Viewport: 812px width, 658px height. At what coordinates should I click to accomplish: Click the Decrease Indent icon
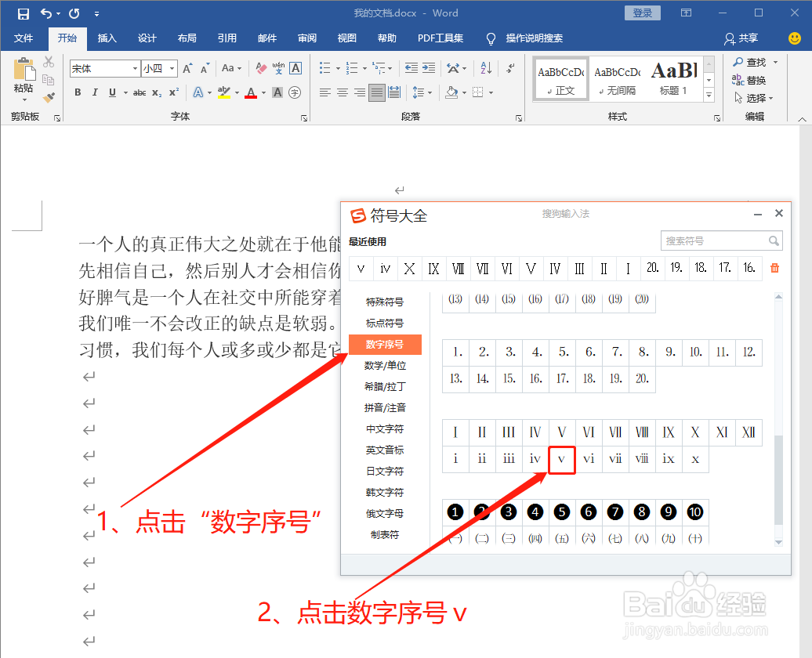pos(411,68)
